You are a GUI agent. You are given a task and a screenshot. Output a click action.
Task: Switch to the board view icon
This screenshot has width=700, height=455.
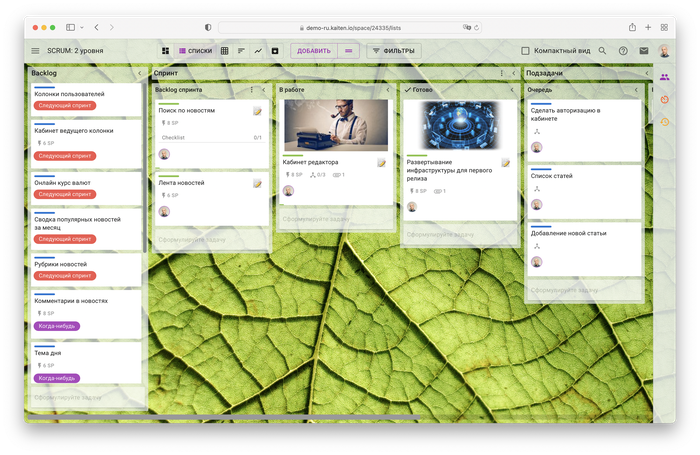[166, 50]
